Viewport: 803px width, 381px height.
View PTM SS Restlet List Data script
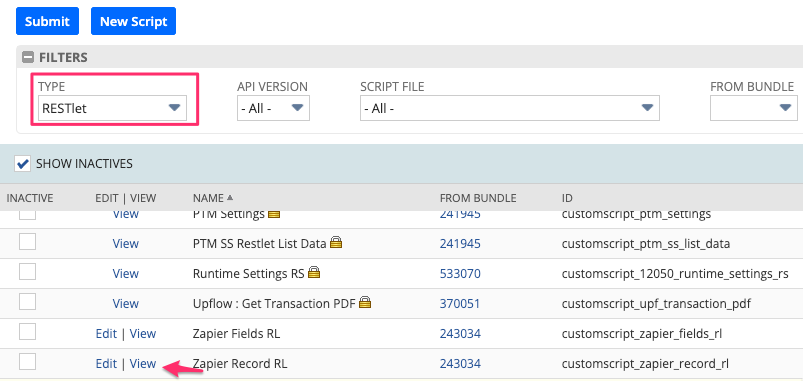click(125, 244)
